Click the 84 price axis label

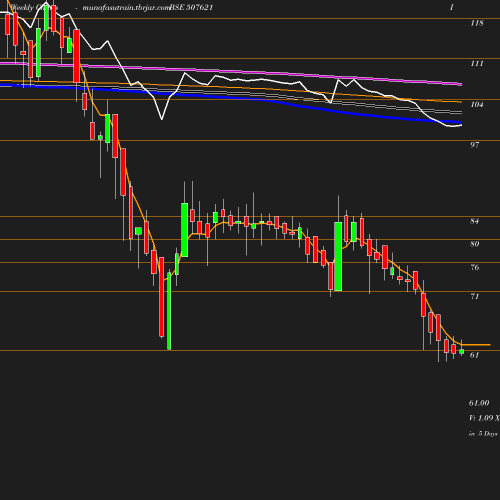(x=474, y=221)
